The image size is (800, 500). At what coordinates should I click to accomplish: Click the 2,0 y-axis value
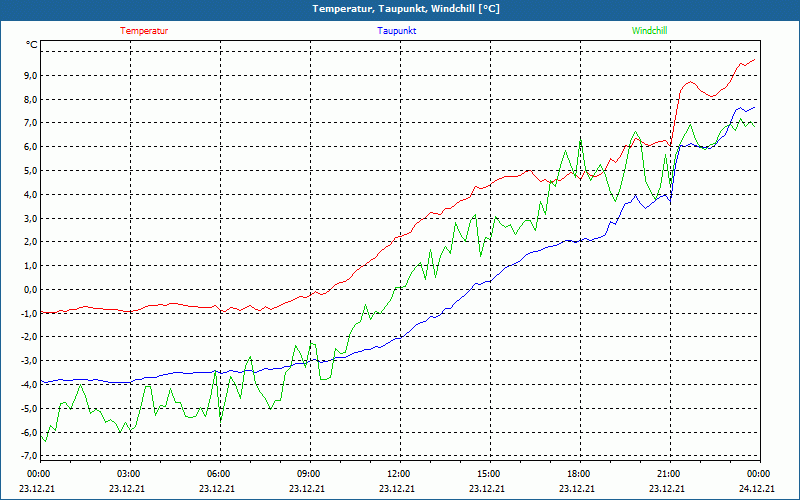(31, 242)
